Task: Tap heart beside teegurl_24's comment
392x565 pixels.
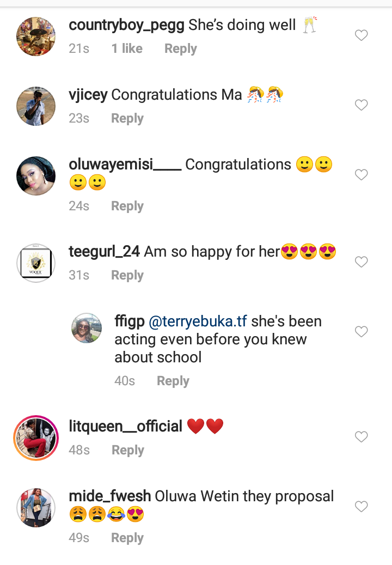Action: tap(362, 262)
